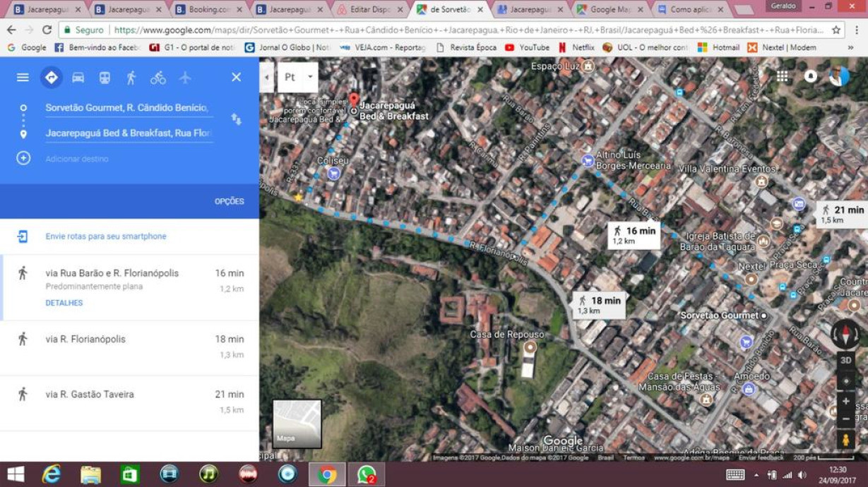Edit the destination field Jacarepaguá Bed & Breakfast
The image size is (868, 487).
(x=129, y=133)
